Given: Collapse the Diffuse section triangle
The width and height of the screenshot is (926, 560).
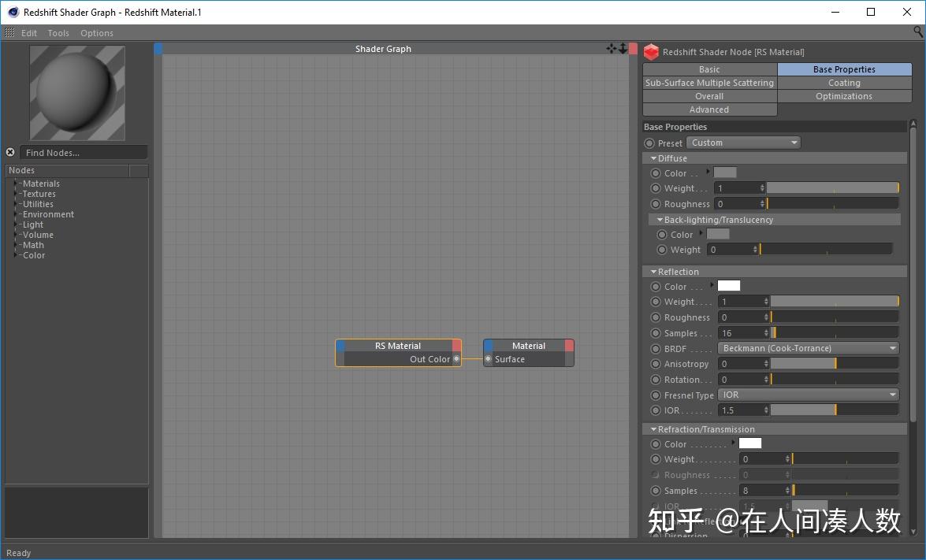Looking at the screenshot, I should 654,158.
